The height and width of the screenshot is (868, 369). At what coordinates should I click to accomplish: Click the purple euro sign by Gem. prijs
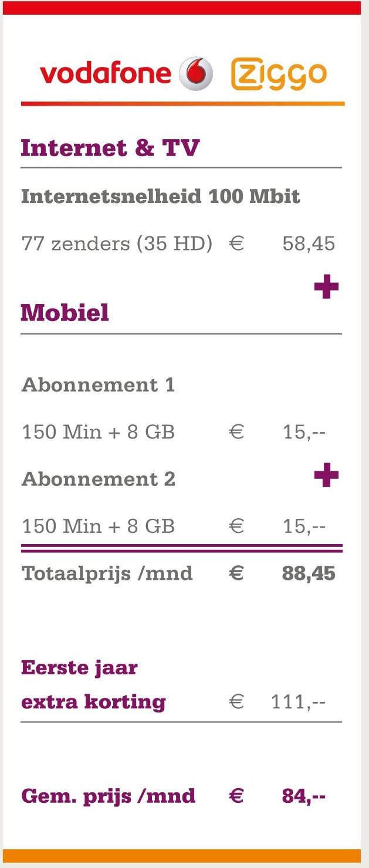coord(236,796)
